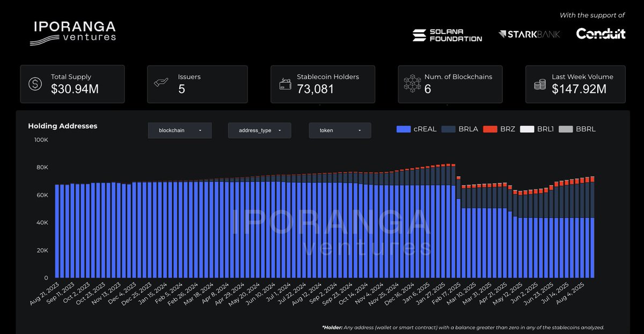Click the 100K y-axis label
644x334 pixels.
(41, 140)
